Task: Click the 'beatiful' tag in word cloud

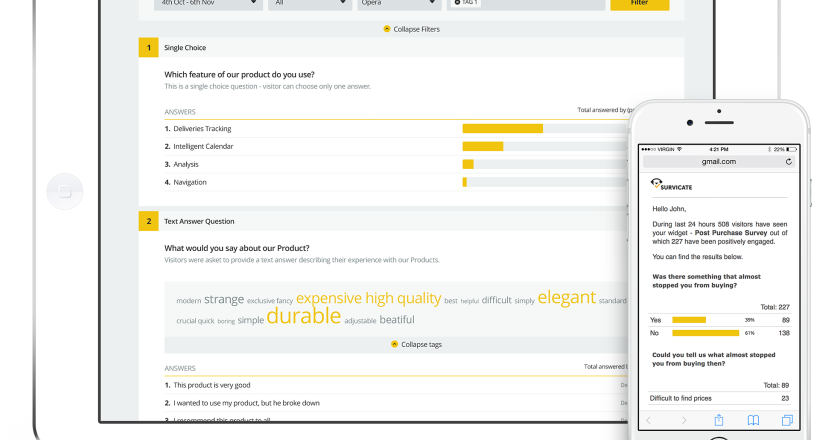Action: point(397,320)
